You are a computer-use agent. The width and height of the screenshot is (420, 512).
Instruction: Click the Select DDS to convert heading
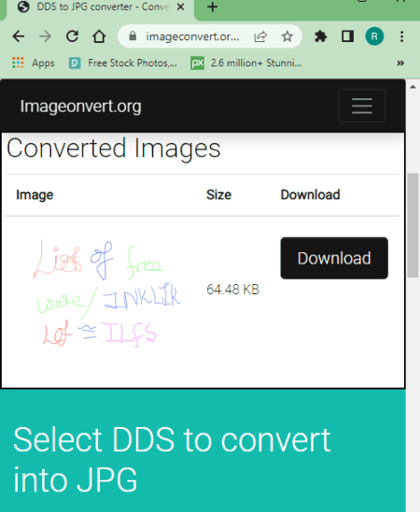coord(172,460)
